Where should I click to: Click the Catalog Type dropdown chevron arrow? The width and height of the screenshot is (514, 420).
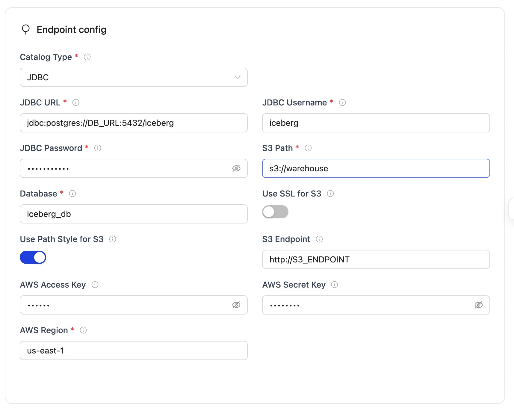point(238,77)
